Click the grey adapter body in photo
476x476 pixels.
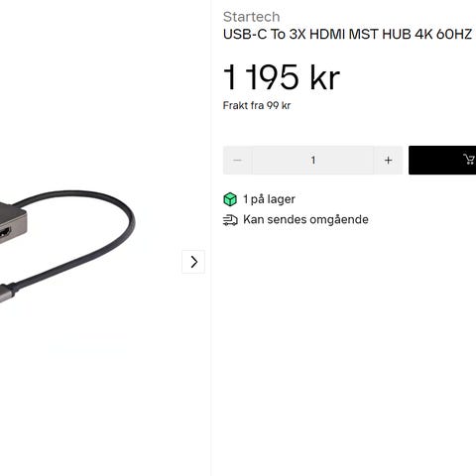click(13, 223)
